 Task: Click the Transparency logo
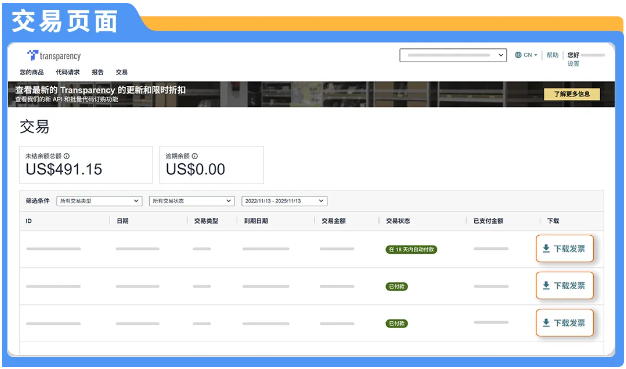(x=54, y=56)
